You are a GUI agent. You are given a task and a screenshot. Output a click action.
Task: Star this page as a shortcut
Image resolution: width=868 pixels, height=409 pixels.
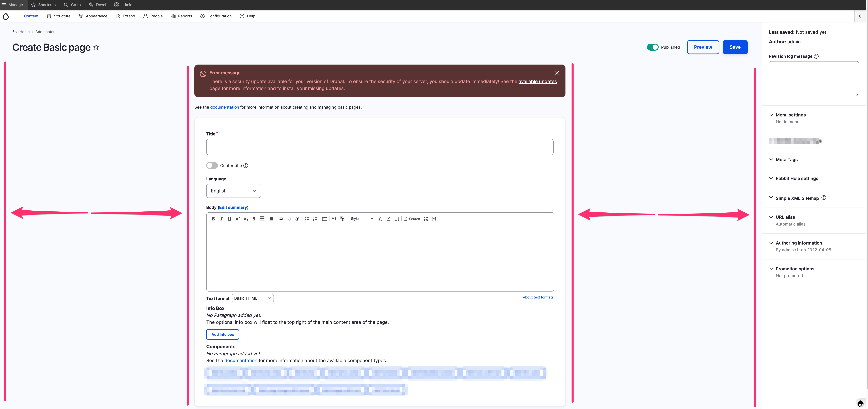click(96, 47)
